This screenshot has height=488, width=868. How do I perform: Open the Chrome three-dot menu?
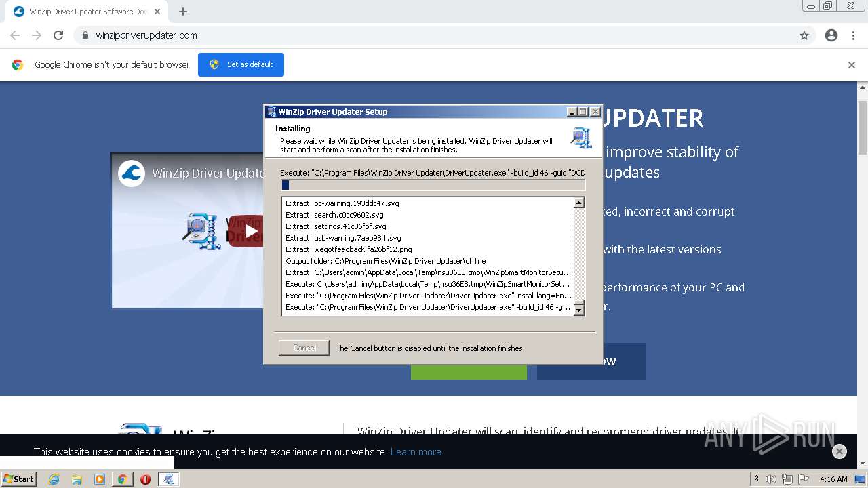853,35
